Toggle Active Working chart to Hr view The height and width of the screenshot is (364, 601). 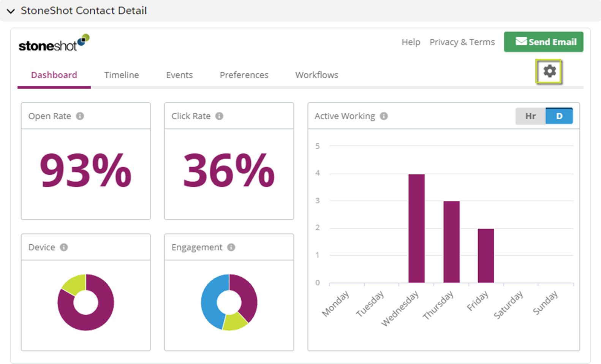click(530, 116)
